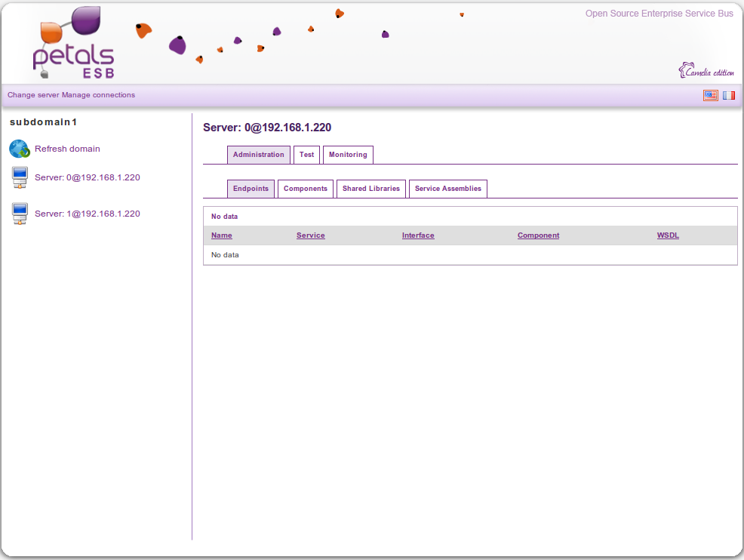The height and width of the screenshot is (560, 744).
Task: Select the Endpoints sub-tab
Action: [251, 189]
